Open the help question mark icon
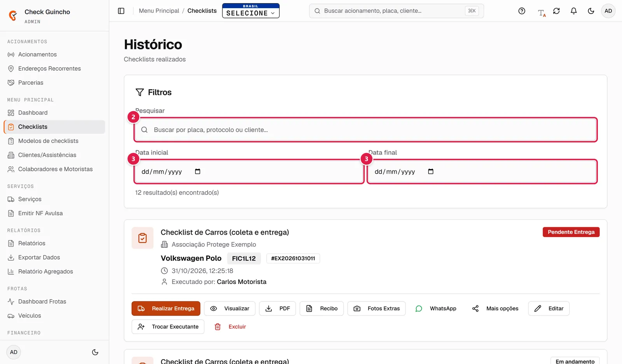622x364 pixels. 522,11
